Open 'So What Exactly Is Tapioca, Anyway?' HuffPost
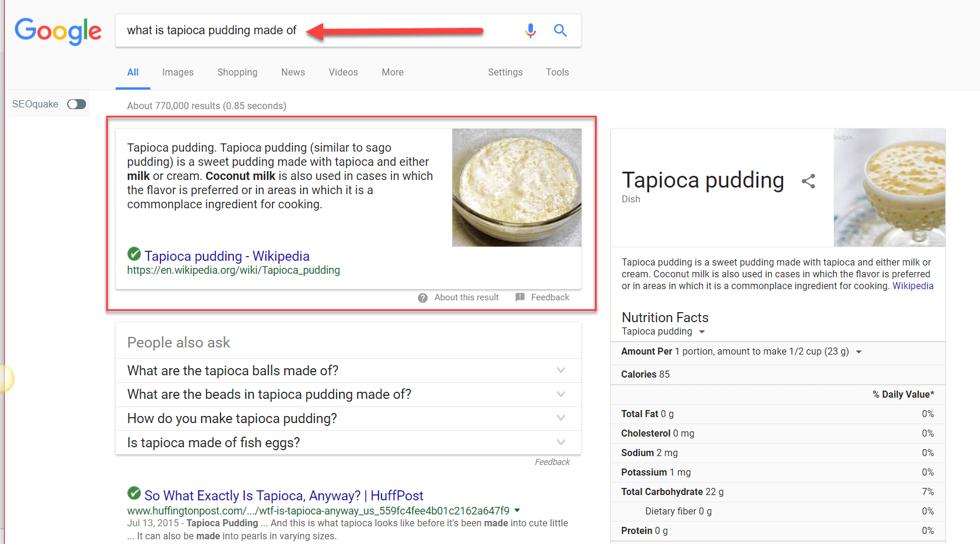The image size is (980, 544). coord(284,496)
